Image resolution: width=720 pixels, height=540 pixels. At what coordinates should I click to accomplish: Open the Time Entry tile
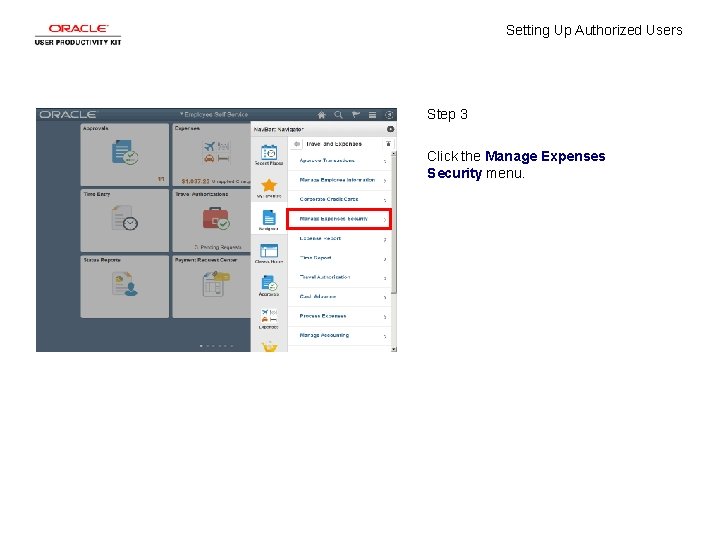tap(124, 220)
